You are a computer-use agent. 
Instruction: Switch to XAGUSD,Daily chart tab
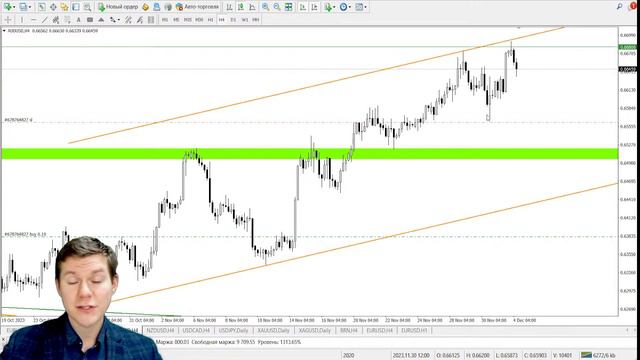(315, 330)
